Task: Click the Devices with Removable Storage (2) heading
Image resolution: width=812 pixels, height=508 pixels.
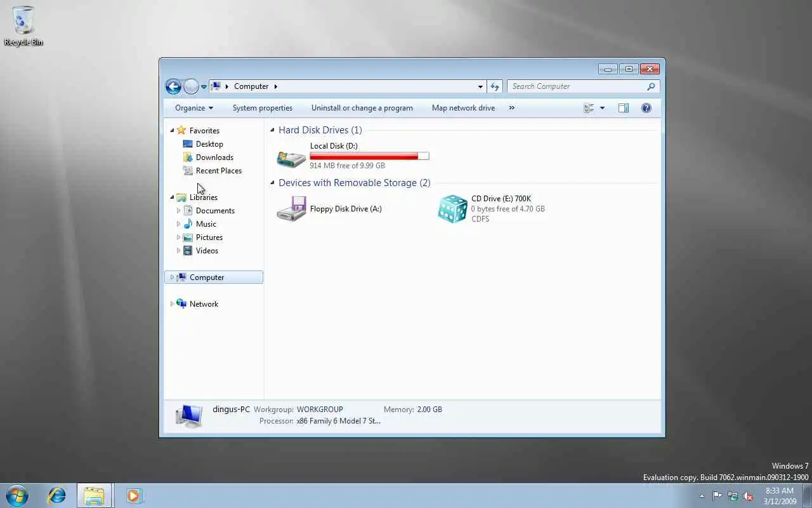Action: click(x=355, y=183)
